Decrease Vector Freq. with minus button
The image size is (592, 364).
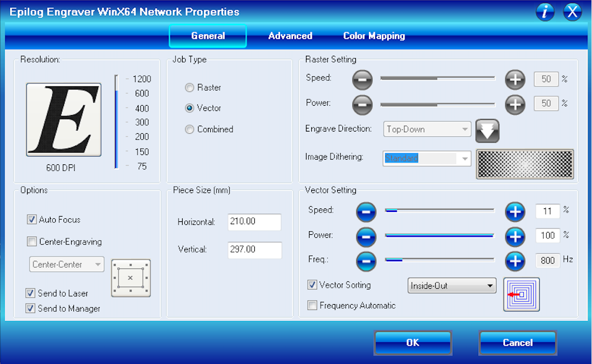point(366,261)
